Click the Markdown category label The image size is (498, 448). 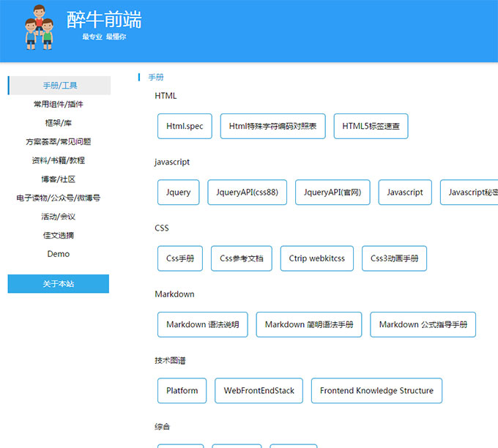pos(174,294)
